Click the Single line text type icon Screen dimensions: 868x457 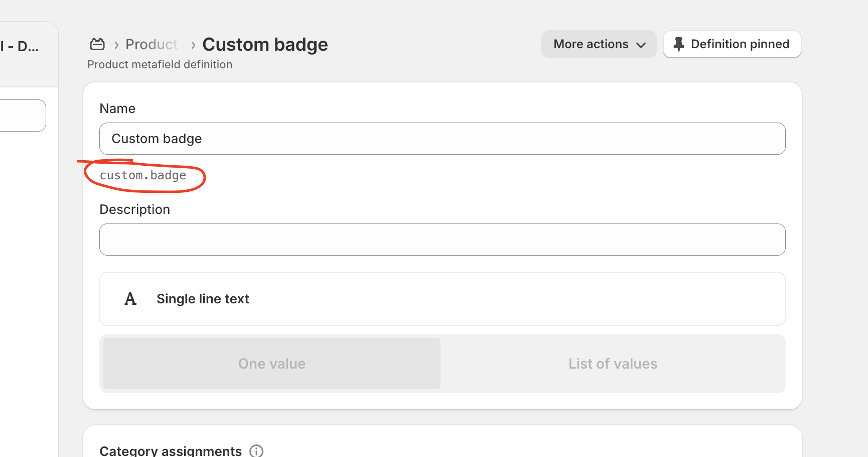click(130, 299)
